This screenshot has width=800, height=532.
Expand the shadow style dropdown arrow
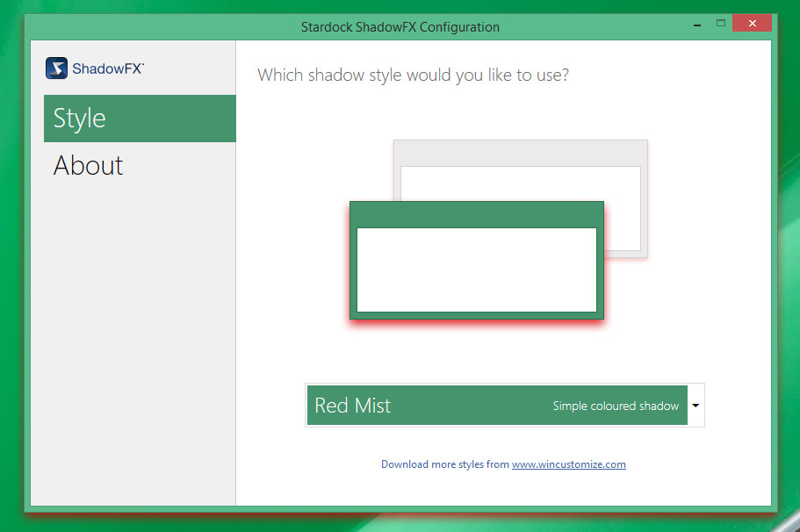695,406
